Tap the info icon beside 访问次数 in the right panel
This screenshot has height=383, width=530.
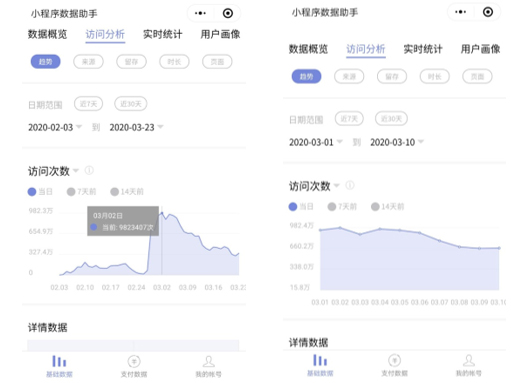pos(350,185)
